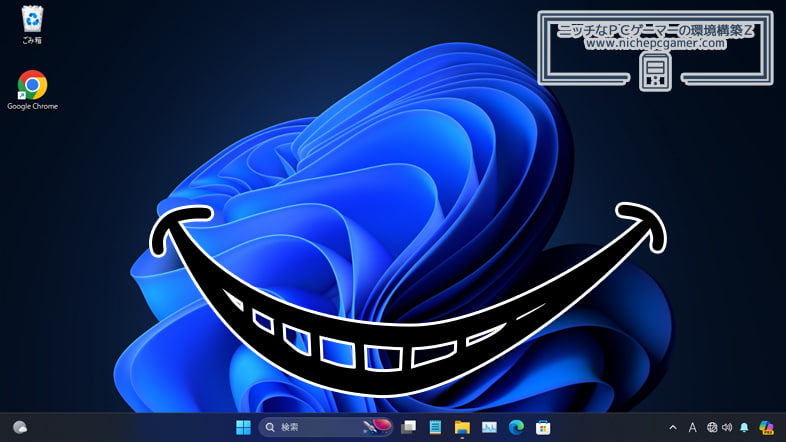Image resolution: width=786 pixels, height=442 pixels.
Task: Open the weather widget on the taskbar
Action: point(20,427)
